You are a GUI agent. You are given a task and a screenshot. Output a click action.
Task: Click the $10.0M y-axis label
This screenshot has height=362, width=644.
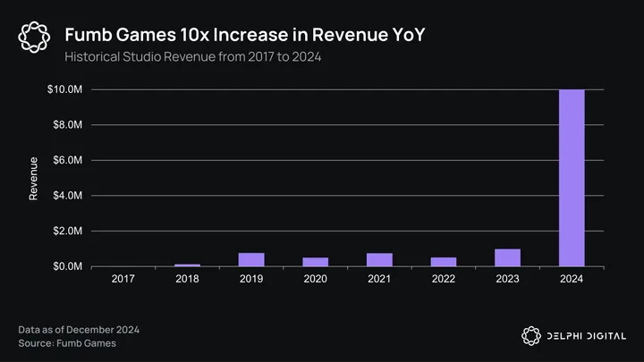tap(65, 90)
